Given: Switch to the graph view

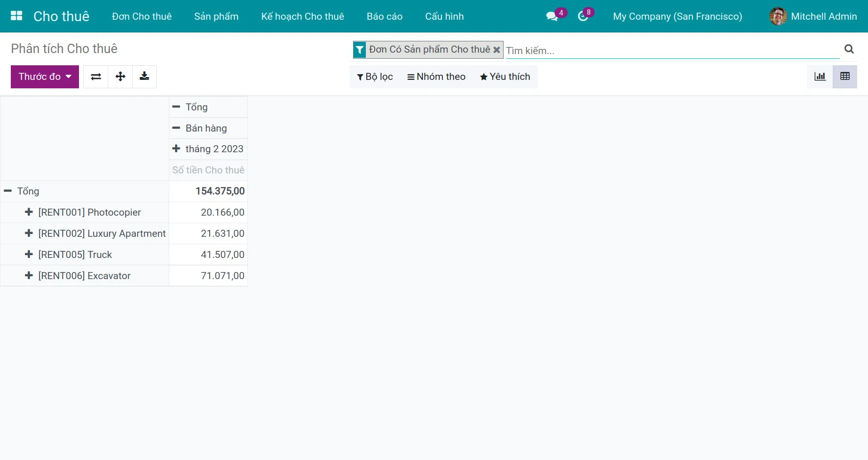Looking at the screenshot, I should (x=820, y=77).
